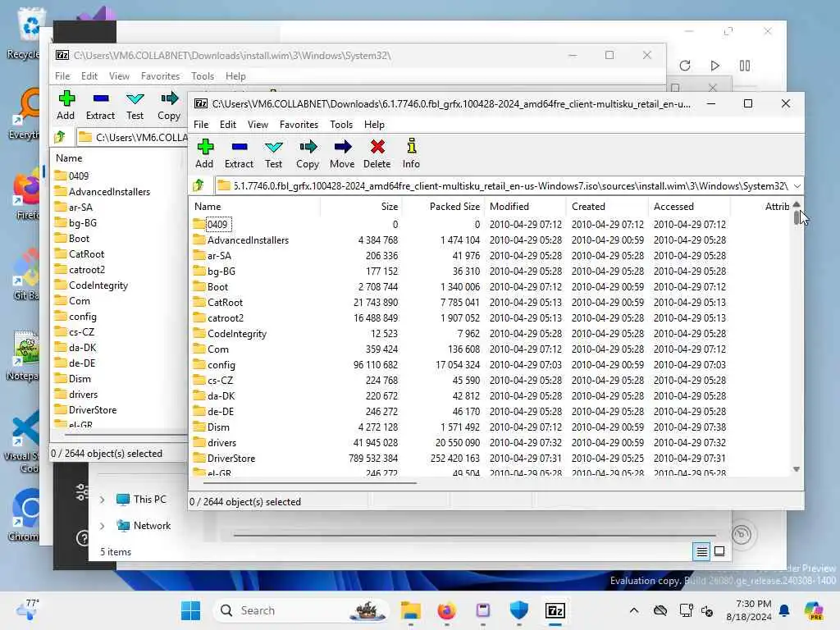Open the File menu in the front 7-Zip window

click(201, 125)
